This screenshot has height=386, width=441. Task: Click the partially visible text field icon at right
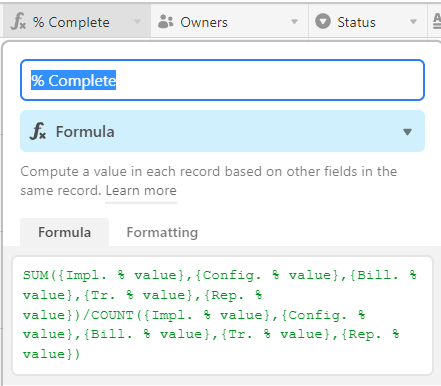click(437, 21)
